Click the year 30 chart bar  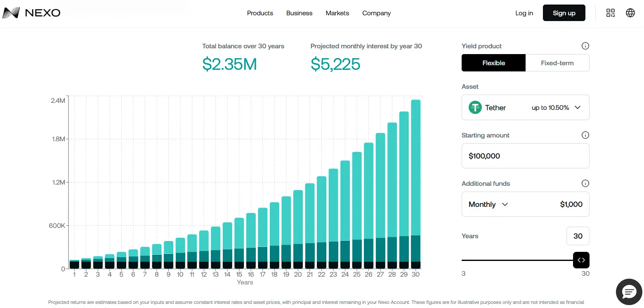[416, 184]
